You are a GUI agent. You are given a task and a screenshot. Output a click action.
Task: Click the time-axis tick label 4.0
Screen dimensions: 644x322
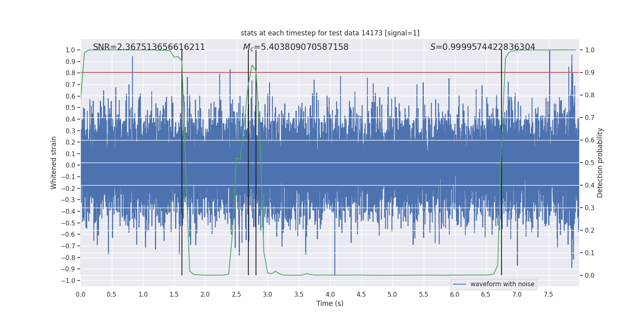tap(330, 295)
